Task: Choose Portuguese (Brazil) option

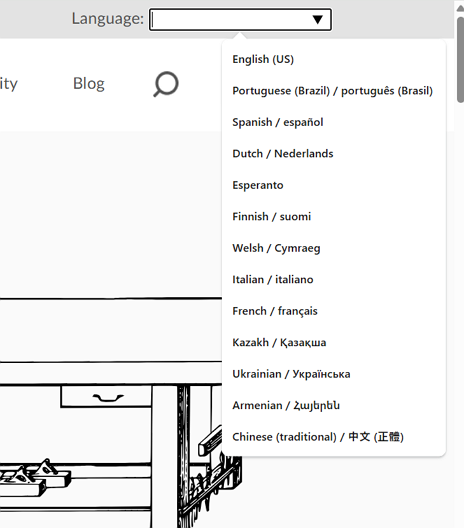Action: [332, 91]
